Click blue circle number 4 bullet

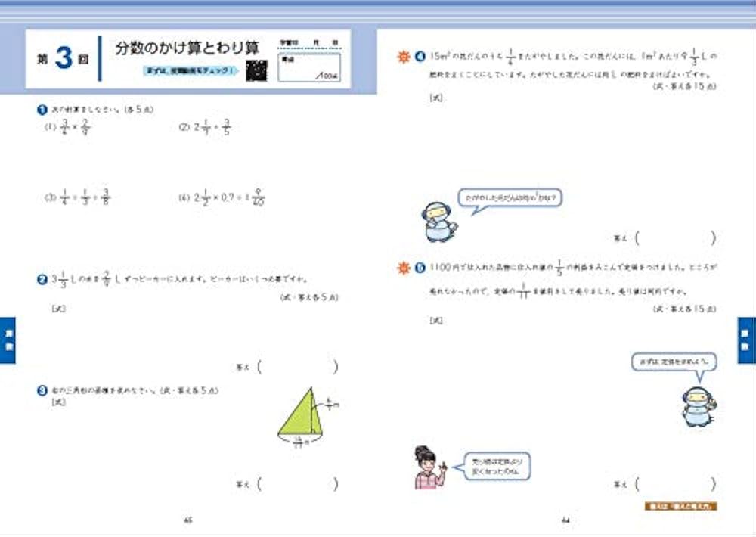coord(420,57)
